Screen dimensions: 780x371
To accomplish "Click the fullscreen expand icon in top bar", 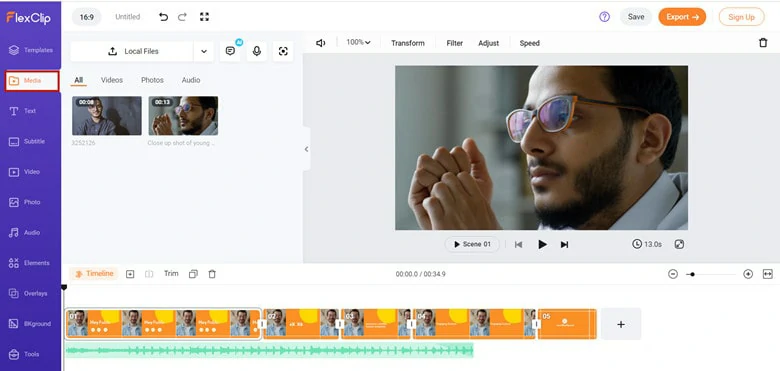I will coord(204,17).
